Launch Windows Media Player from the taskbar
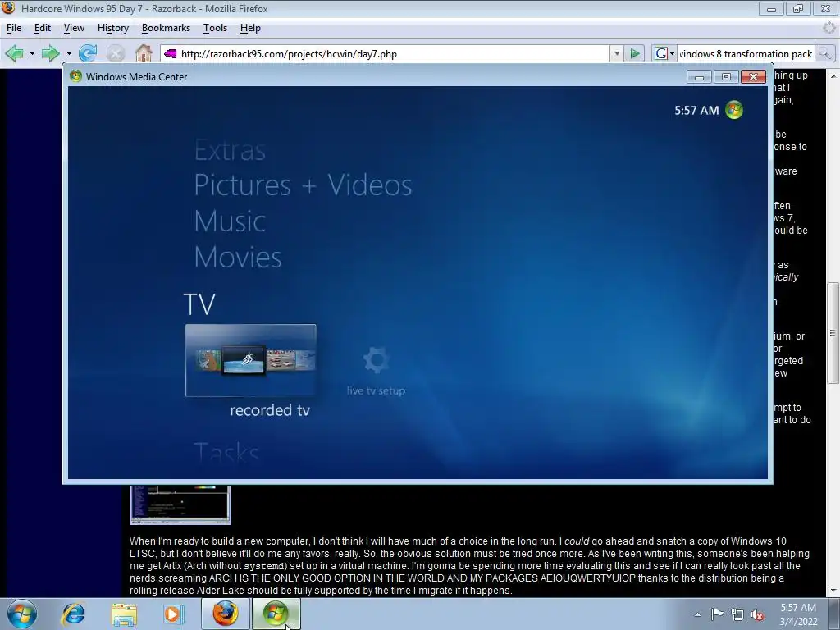This screenshot has height=630, width=840. click(x=172, y=614)
